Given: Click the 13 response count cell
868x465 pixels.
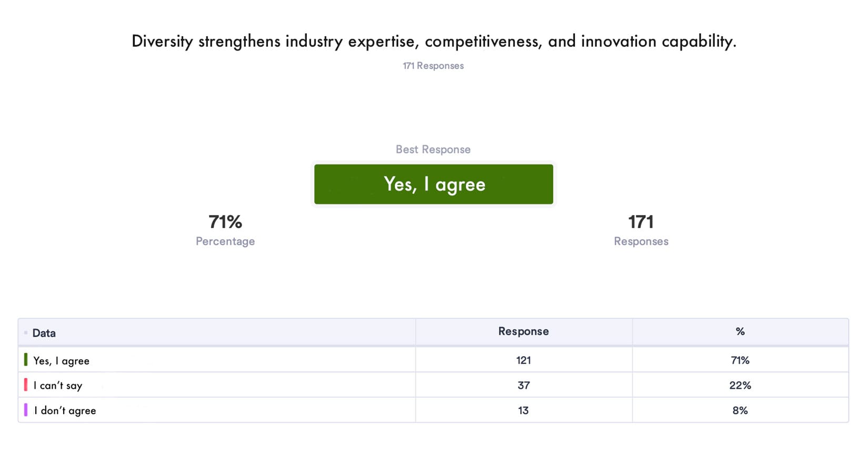Looking at the screenshot, I should coord(523,411).
